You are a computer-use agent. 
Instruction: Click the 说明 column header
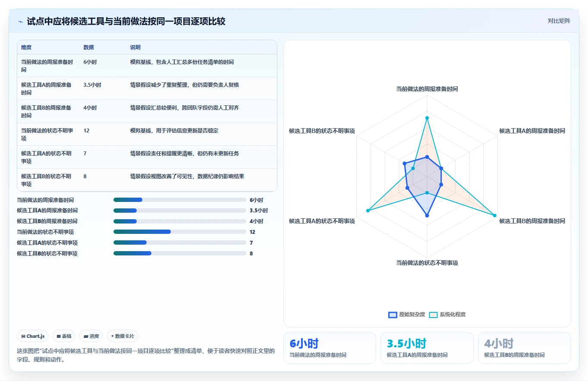135,47
